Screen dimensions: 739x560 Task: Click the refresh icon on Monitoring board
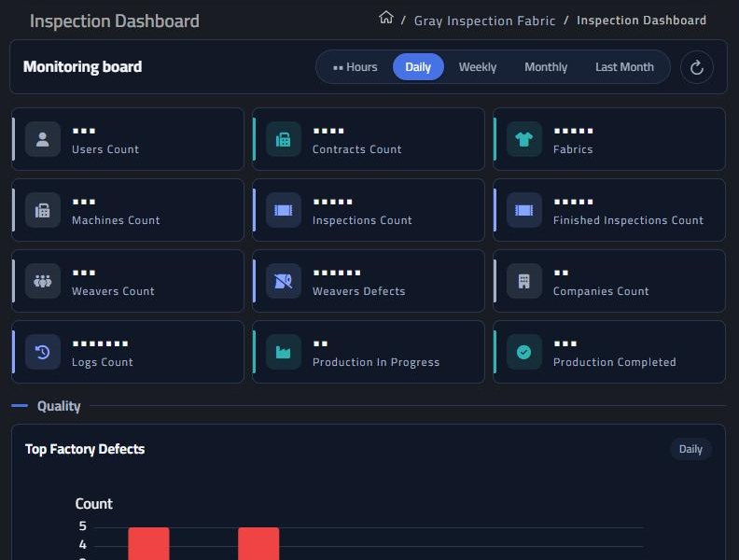(x=697, y=67)
